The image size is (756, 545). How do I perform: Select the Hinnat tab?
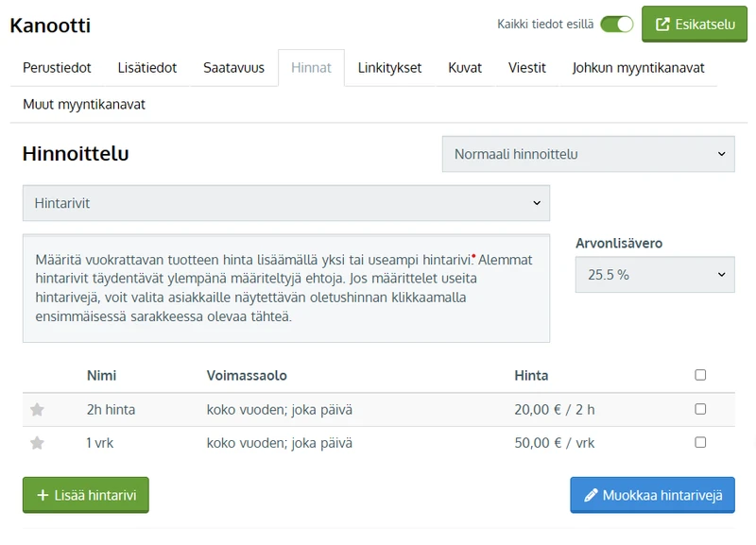[311, 68]
